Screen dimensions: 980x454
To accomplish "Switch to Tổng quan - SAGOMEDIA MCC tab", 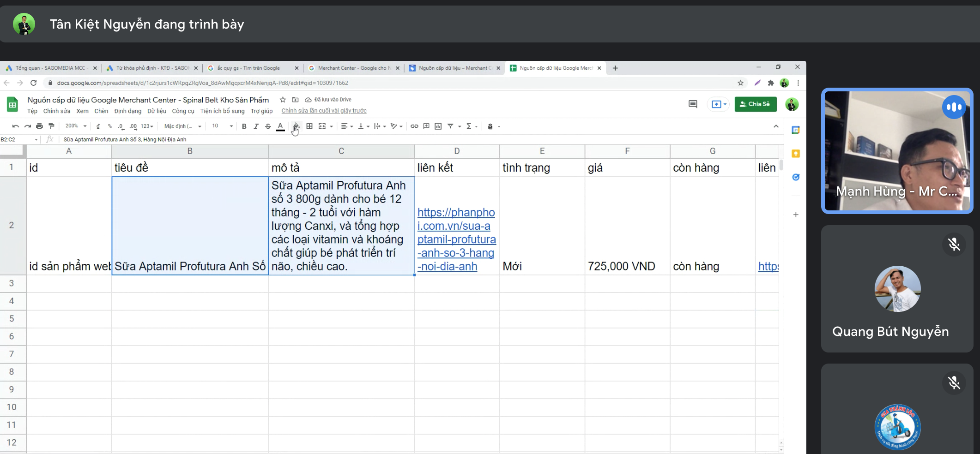I will pyautogui.click(x=51, y=68).
